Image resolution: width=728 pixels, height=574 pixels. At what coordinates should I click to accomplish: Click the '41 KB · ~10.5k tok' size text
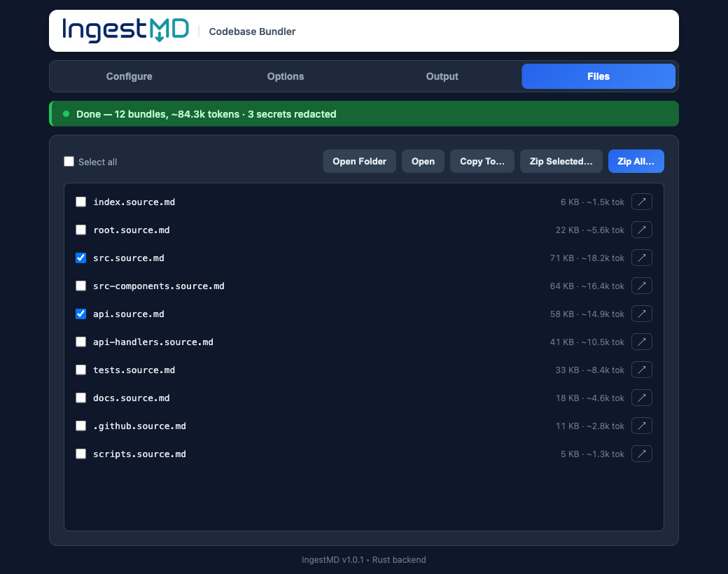pyautogui.click(x=587, y=342)
